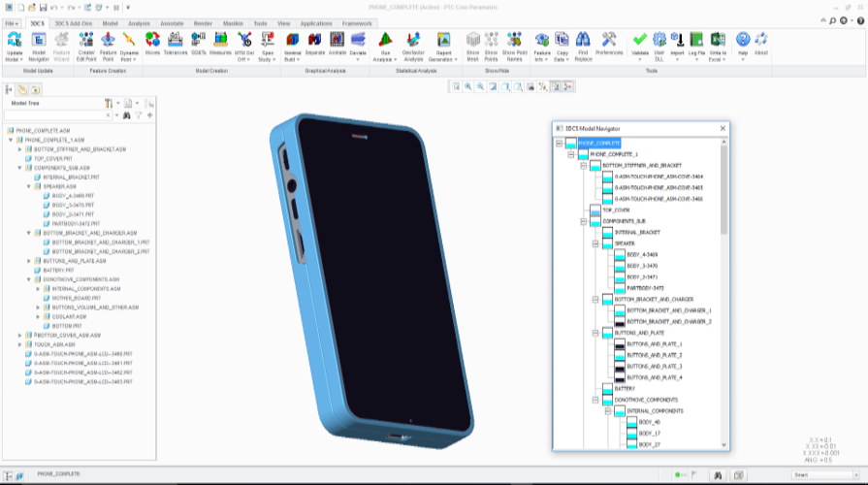The image size is (868, 485).
Task: Click Create/Edit Point icon
Action: click(86, 40)
